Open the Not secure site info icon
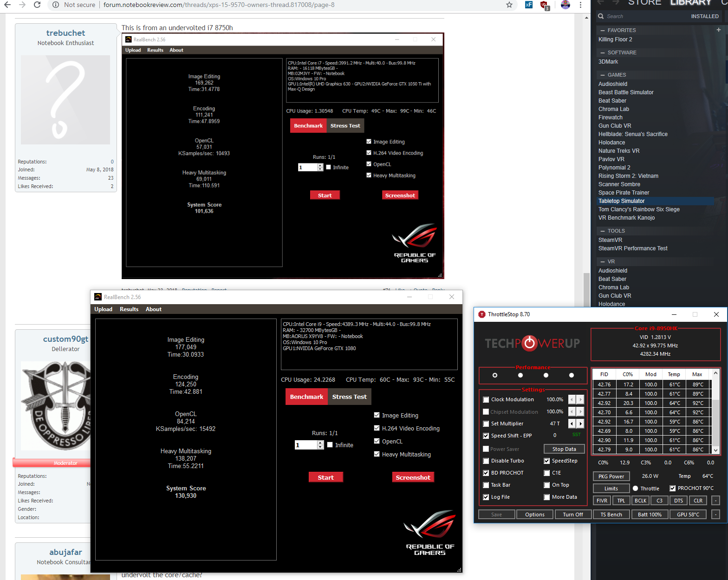Screen dimensions: 728x580 tap(55, 5)
